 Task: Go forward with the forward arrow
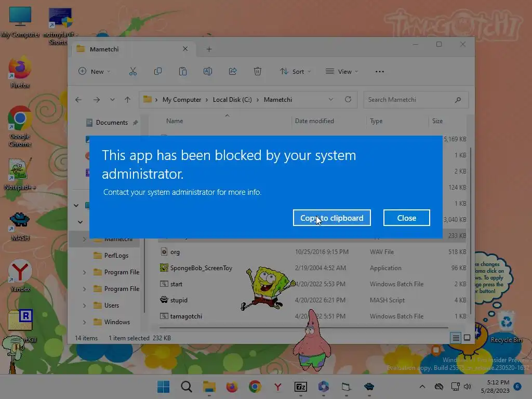click(x=97, y=100)
